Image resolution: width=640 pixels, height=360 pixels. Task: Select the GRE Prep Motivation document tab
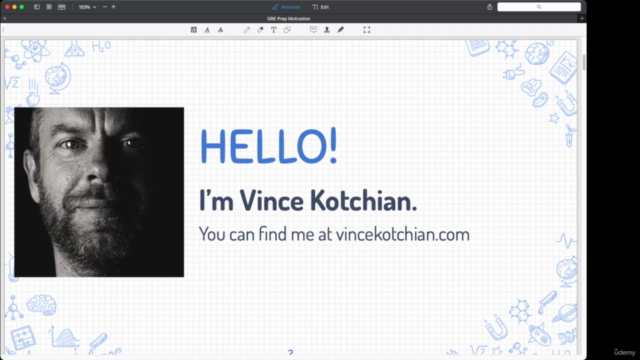[x=289, y=18]
